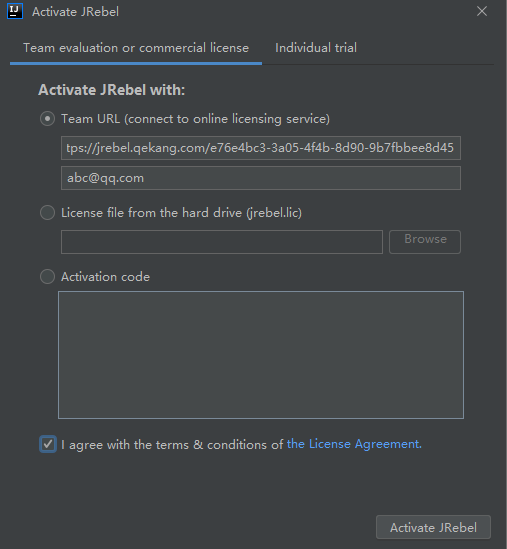507x549 pixels.
Task: Click the IntelliJ IDEA logo in title bar
Action: pyautogui.click(x=15, y=11)
